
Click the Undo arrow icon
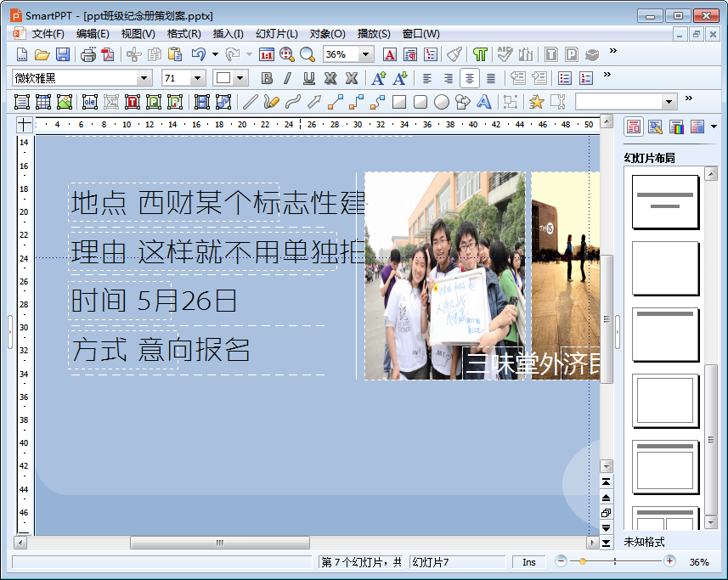point(198,54)
